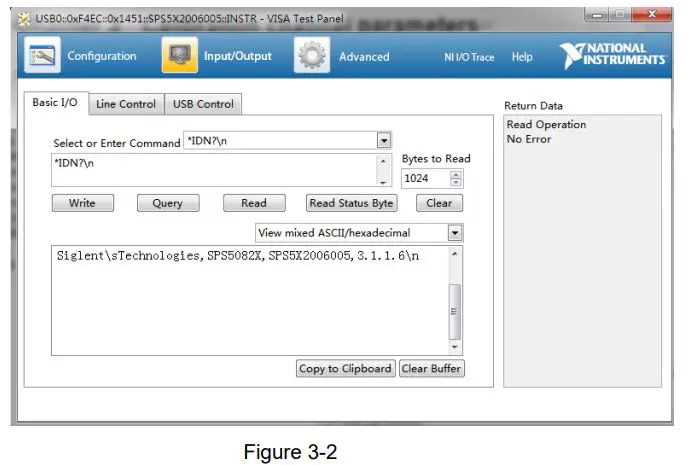Click the command box scroll up arrow
Viewport: 687px width, 465px height.
[x=383, y=161]
